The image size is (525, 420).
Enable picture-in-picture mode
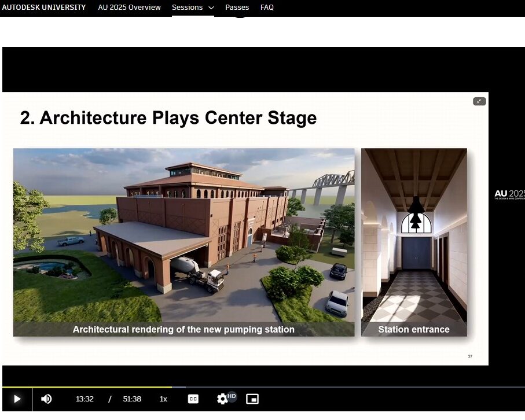252,399
